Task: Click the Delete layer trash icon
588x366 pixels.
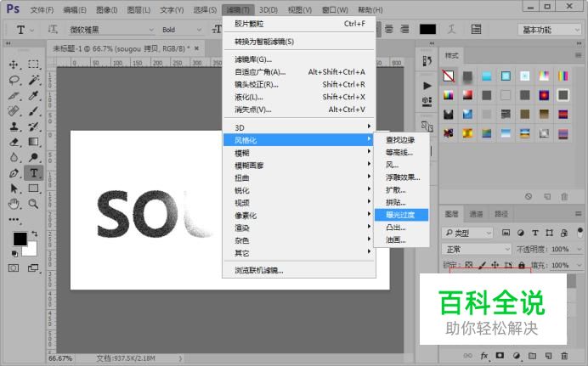Action: pyautogui.click(x=564, y=356)
